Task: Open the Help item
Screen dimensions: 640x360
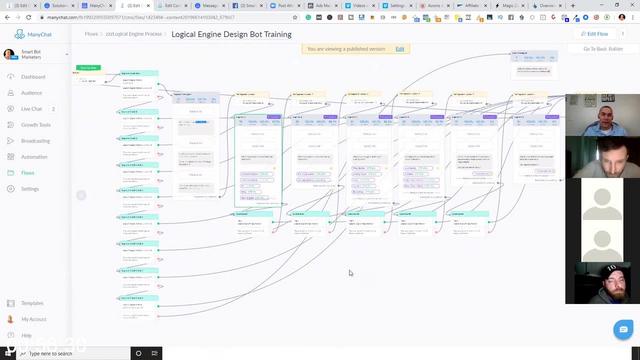Action: [x=27, y=336]
